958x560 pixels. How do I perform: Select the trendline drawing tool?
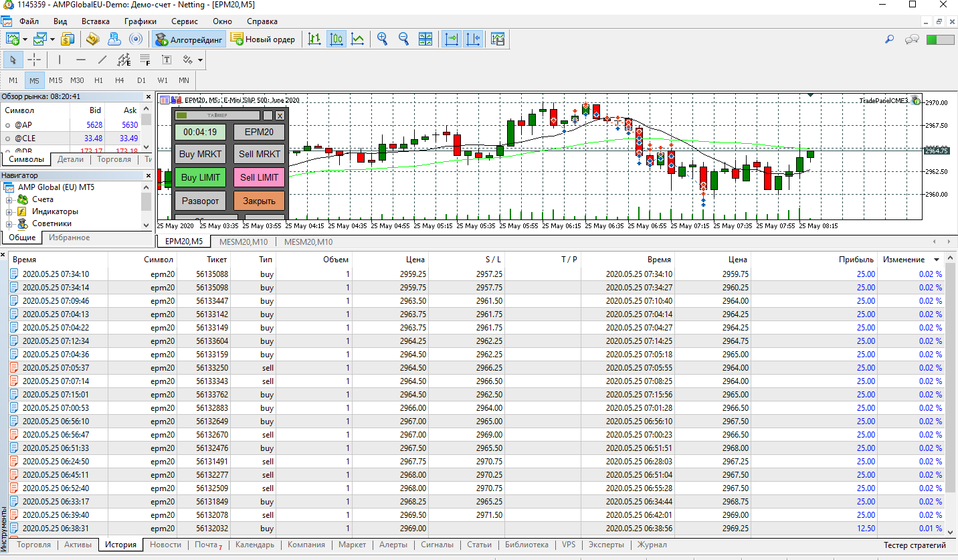point(102,60)
